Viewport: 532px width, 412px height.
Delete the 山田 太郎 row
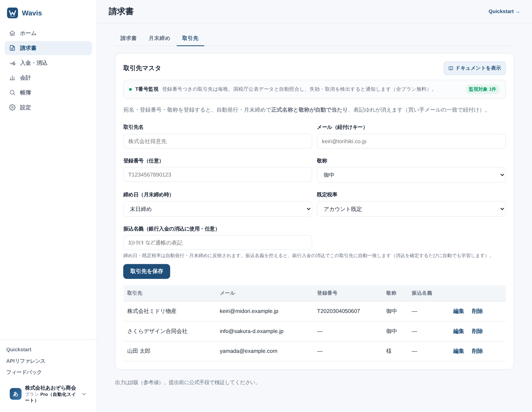coord(477,351)
